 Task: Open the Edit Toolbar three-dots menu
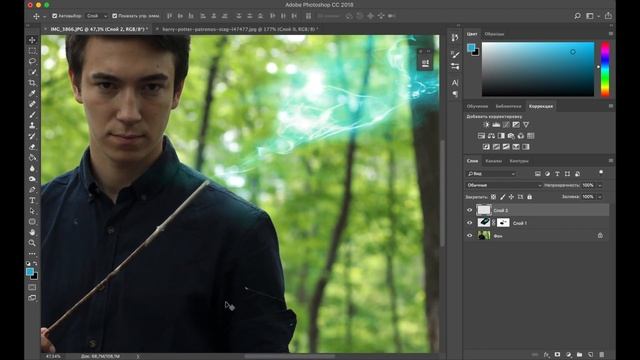32,253
